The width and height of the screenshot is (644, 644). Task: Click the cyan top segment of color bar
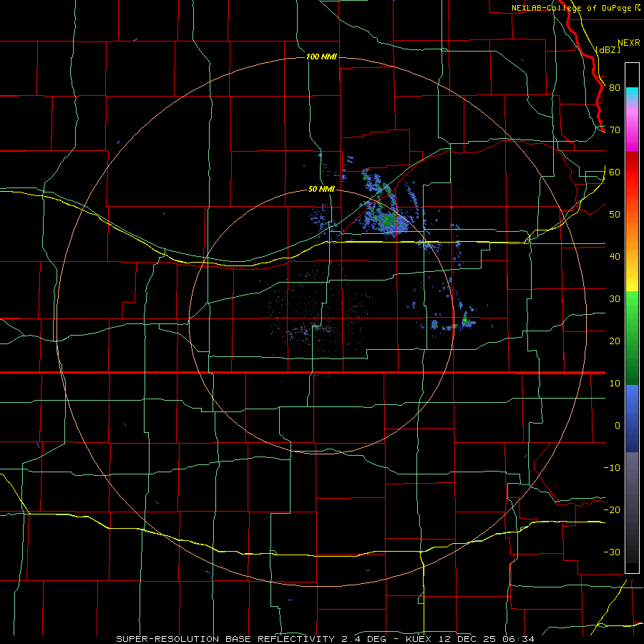click(x=632, y=91)
